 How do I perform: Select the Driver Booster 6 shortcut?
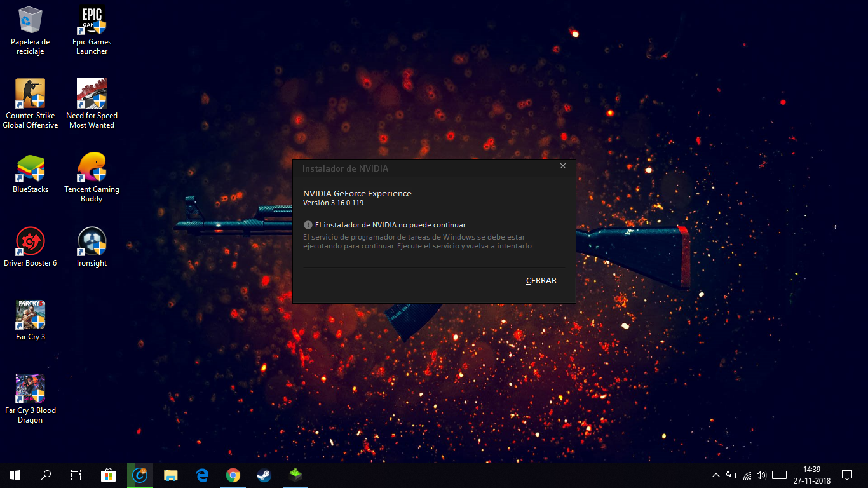tap(31, 247)
